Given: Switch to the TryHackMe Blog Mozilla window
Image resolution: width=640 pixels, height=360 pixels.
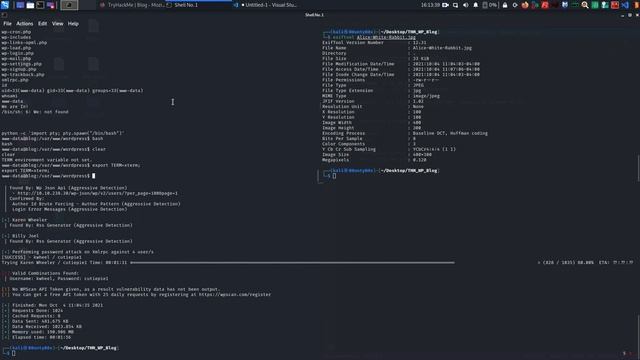Looking at the screenshot, I should click(x=132, y=5).
